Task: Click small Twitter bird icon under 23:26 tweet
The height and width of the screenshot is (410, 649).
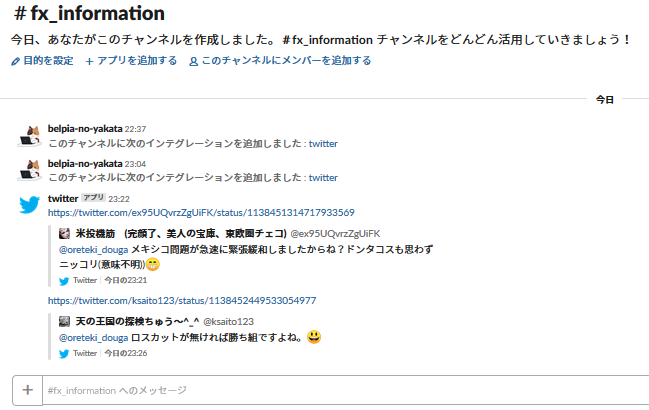Action: pyautogui.click(x=64, y=354)
